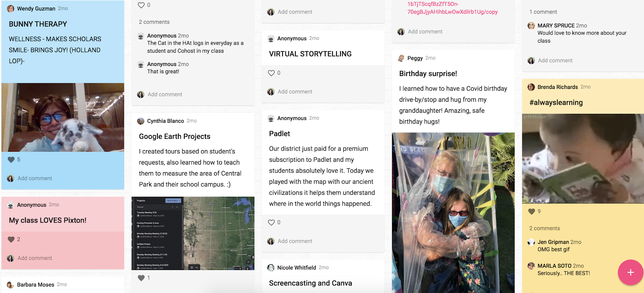This screenshot has height=293, width=644.
Task: Add comment on the Bunny Therapy post
Action: pos(35,178)
